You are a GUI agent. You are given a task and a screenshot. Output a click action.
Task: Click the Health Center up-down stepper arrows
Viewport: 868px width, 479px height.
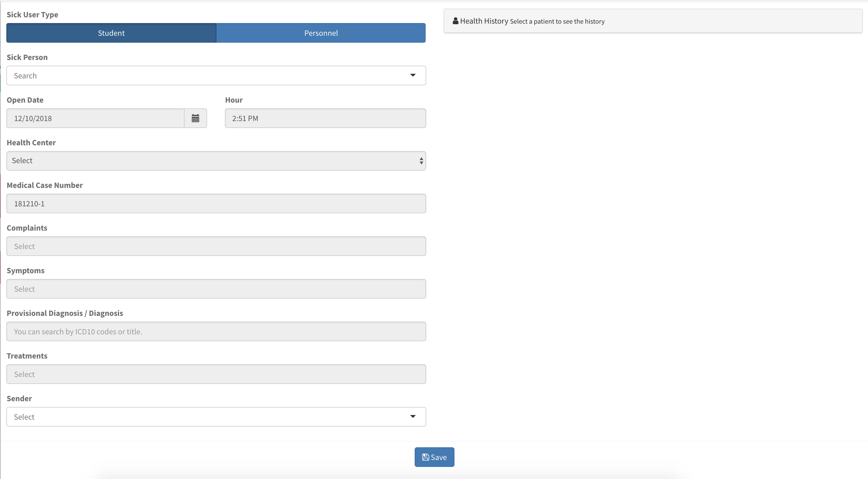tap(421, 161)
